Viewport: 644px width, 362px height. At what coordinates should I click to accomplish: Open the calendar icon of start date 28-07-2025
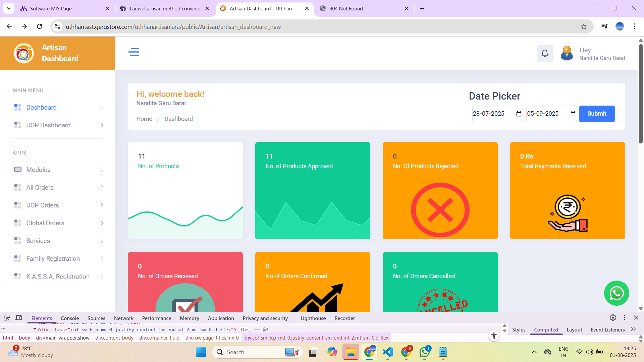pos(519,114)
